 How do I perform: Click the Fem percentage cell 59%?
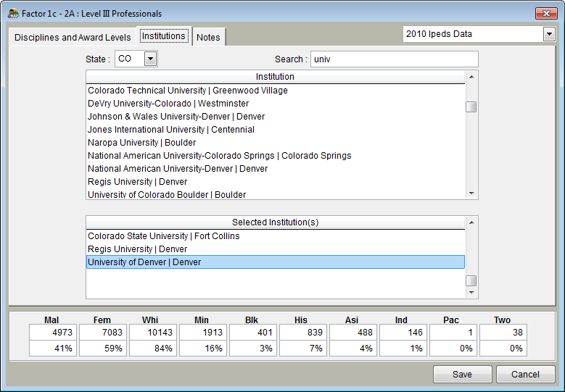coord(103,349)
